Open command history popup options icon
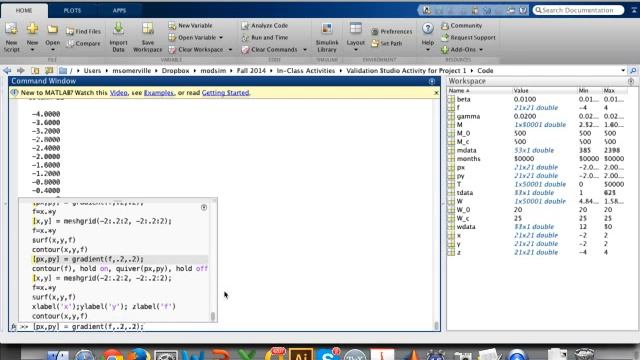Image resolution: width=640 pixels, height=360 pixels. coord(204,207)
